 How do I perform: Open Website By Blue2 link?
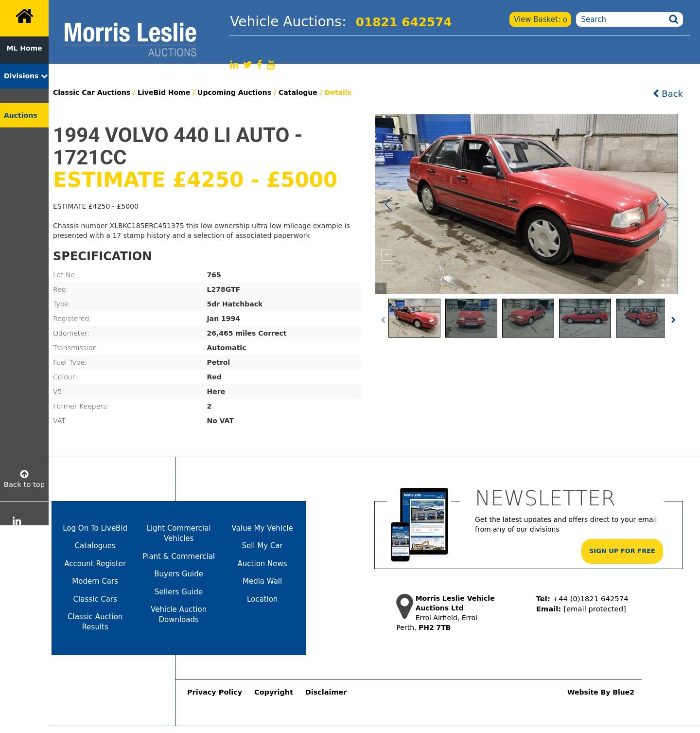coord(601,692)
